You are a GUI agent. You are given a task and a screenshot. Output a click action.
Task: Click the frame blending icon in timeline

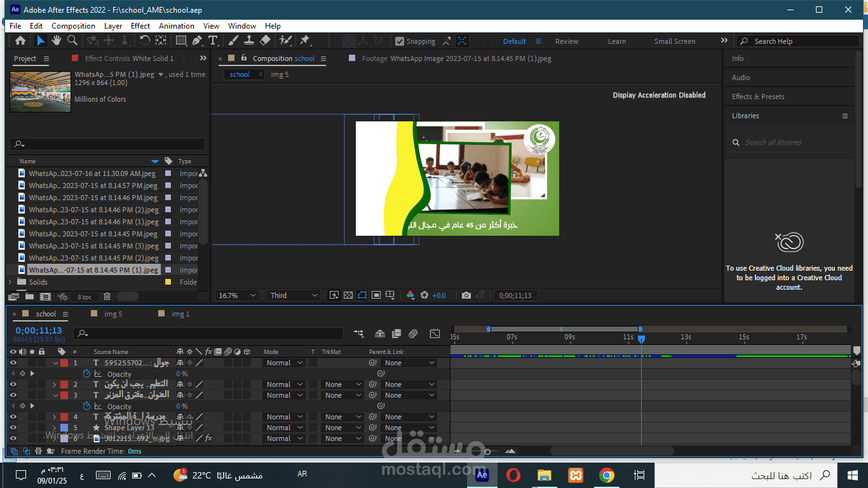(397, 334)
